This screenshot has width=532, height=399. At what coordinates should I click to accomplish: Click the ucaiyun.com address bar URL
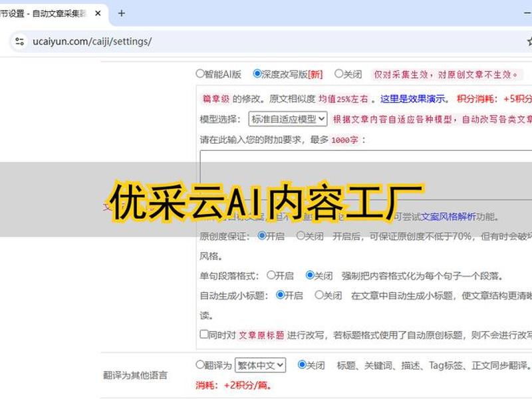(92, 41)
